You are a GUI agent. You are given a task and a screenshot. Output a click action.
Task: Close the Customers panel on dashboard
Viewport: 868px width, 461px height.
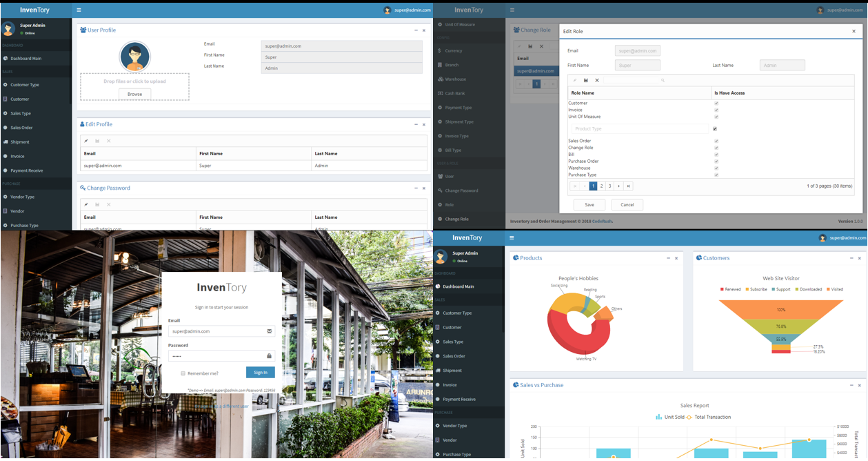pos(860,258)
